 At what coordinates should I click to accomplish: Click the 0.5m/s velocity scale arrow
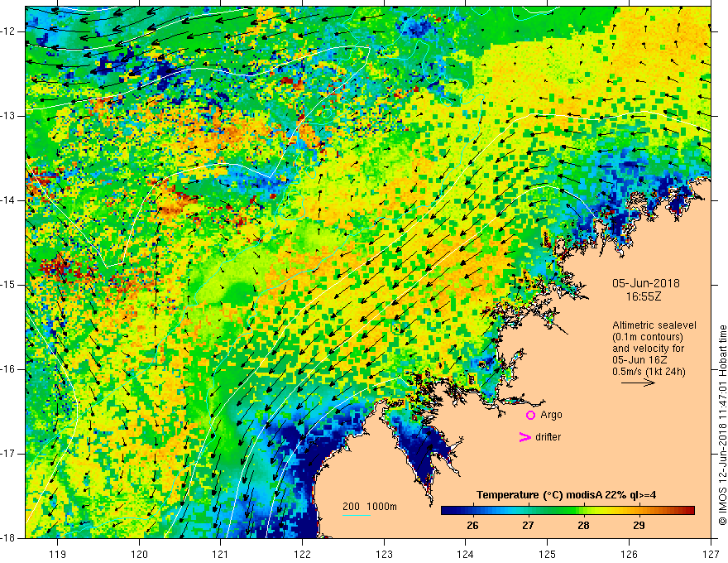click(638, 383)
